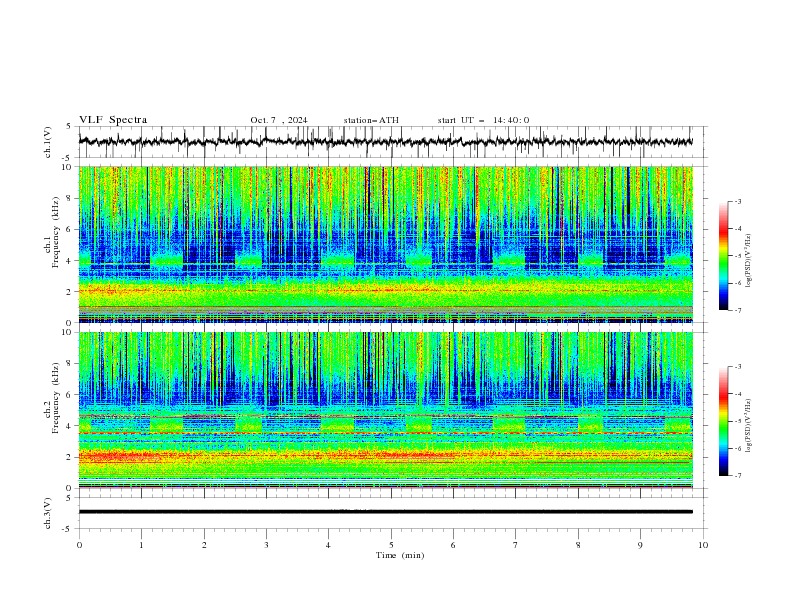Click the ch.2 frequency axis tick "4"

click(70, 426)
